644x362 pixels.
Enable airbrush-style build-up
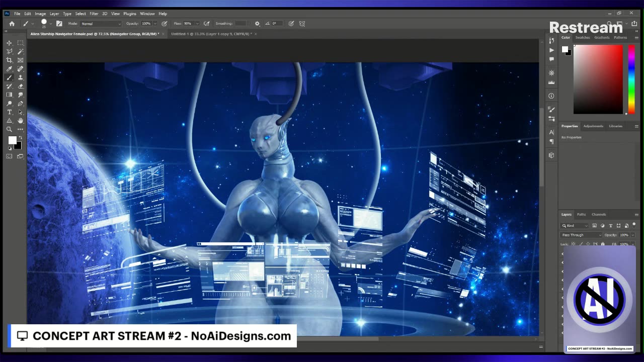pos(206,23)
